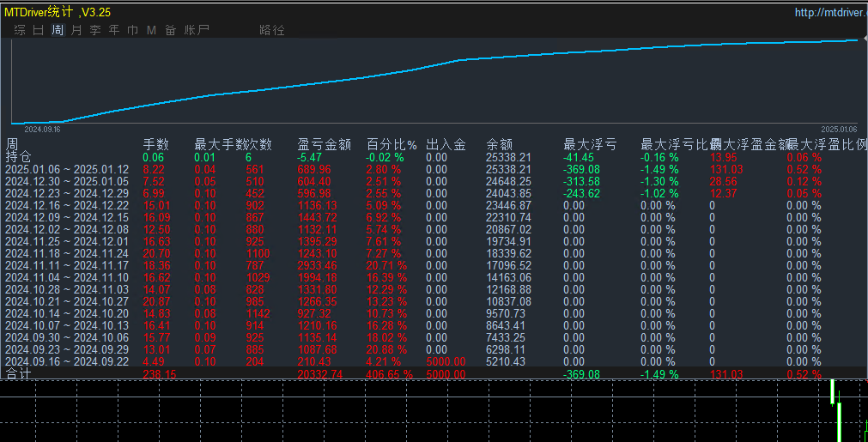Screen dimensions: 868x442
Task: Click the 百分比% column header
Action: click(x=392, y=144)
